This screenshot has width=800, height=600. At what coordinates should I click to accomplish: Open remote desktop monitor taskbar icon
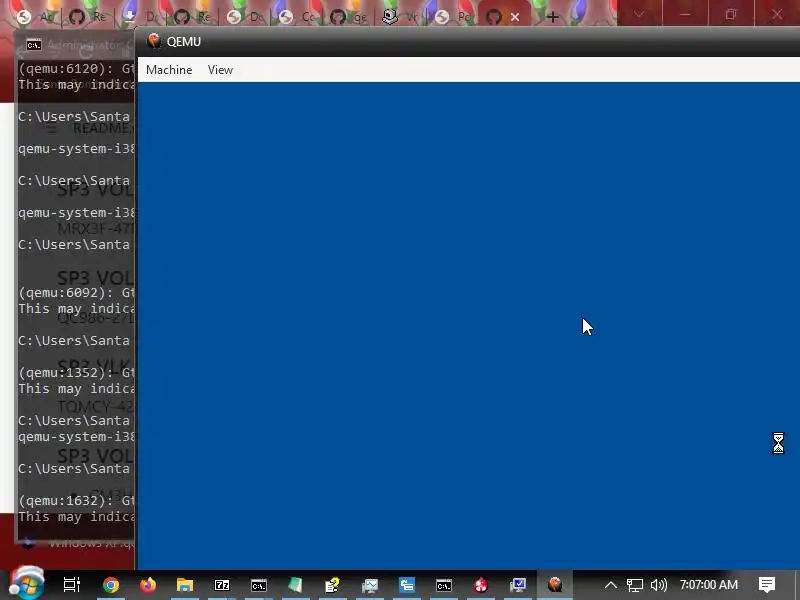[518, 585]
